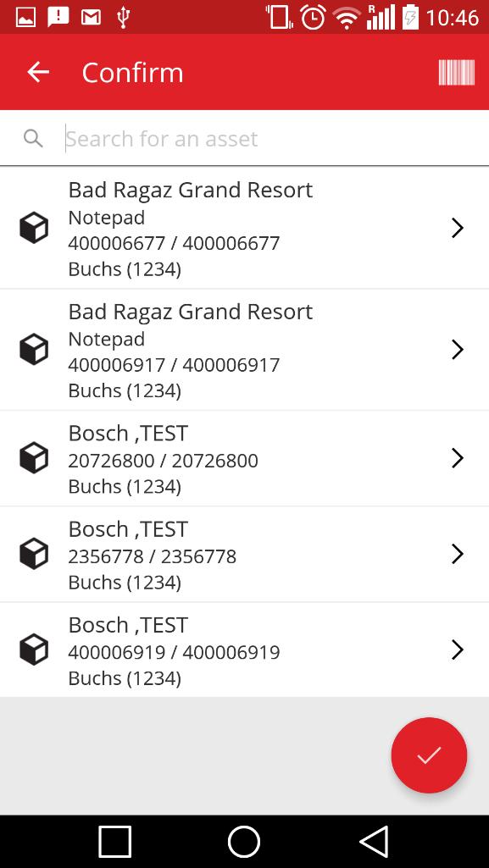Screen dimensions: 489x868
Task: Select the Bad Ragaz Grand Resort 400006677 entry
Action: point(244,228)
